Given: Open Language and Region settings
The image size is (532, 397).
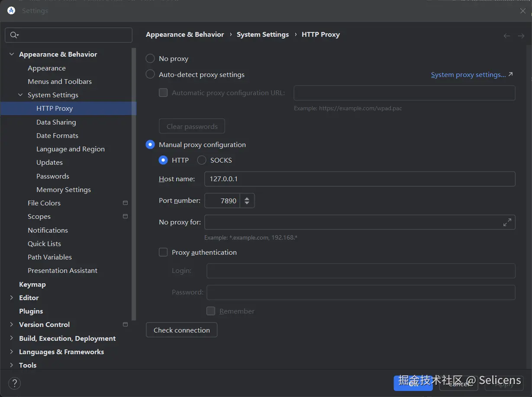Looking at the screenshot, I should [x=71, y=149].
